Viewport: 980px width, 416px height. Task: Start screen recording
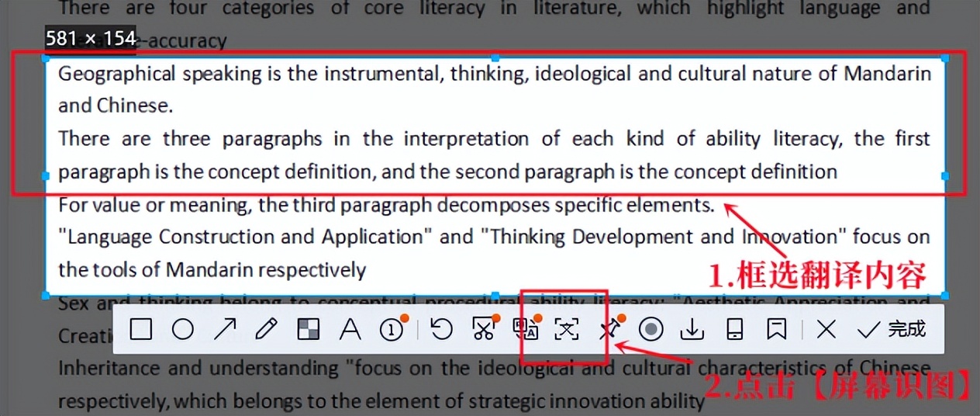click(652, 330)
